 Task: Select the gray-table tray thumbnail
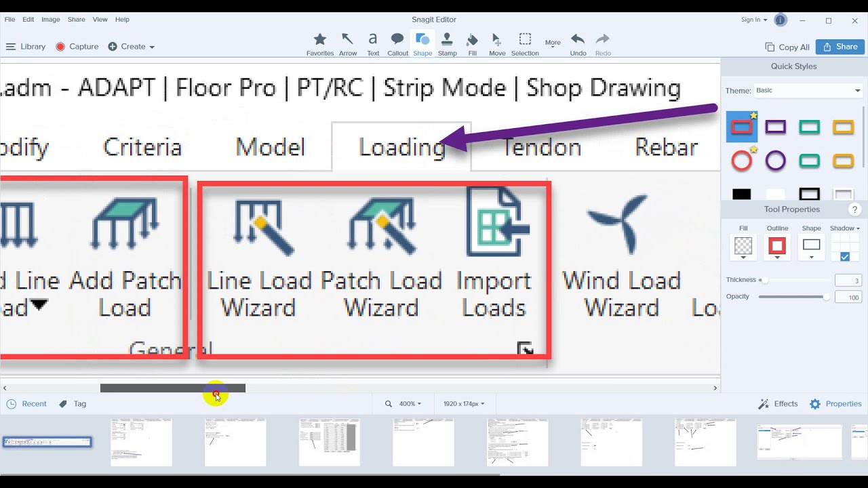pos(330,442)
